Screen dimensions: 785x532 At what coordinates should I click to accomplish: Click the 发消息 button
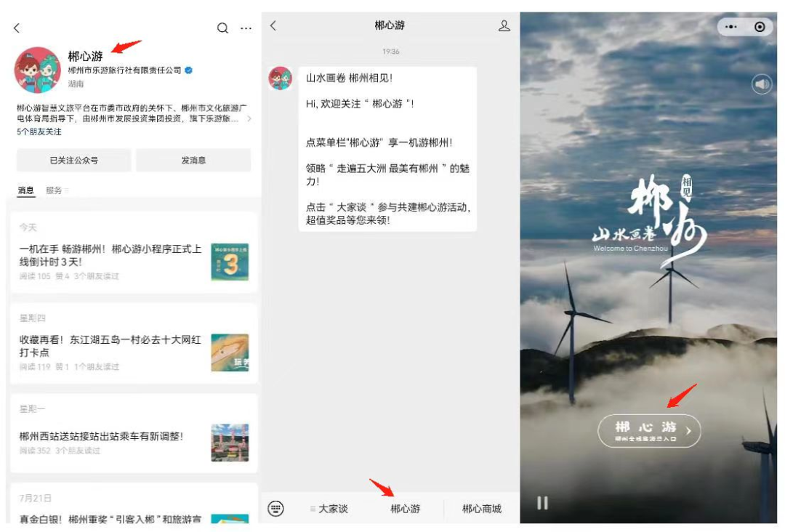193,160
